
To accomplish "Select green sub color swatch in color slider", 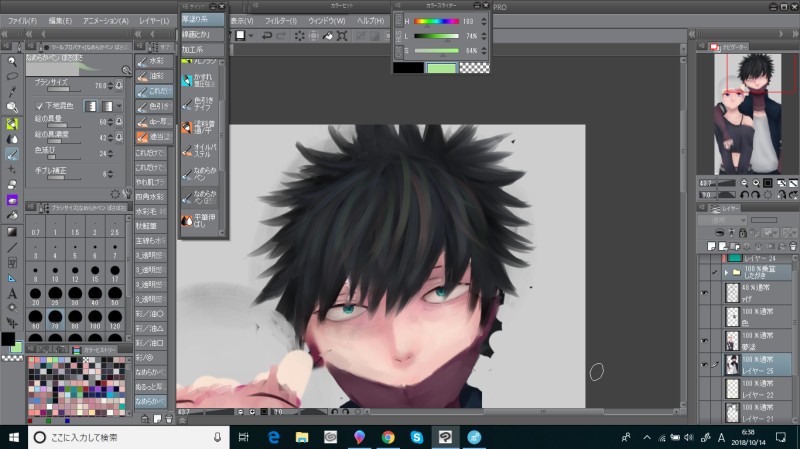I will tap(441, 68).
